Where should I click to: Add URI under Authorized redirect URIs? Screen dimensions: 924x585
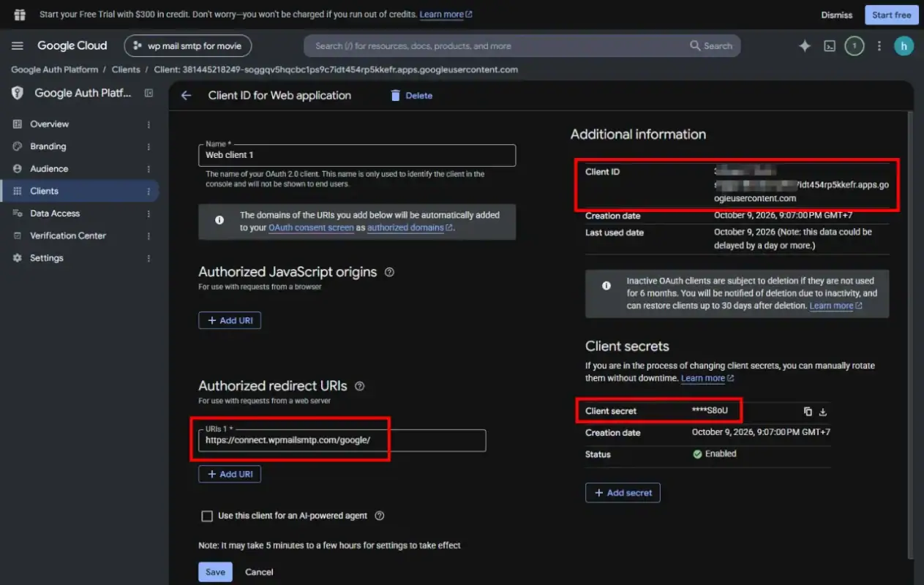pyautogui.click(x=230, y=474)
